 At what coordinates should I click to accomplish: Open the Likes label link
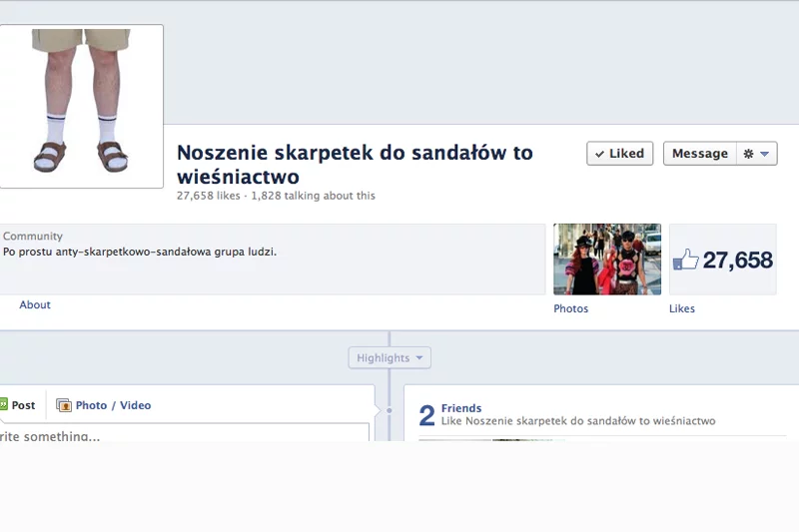(x=682, y=308)
